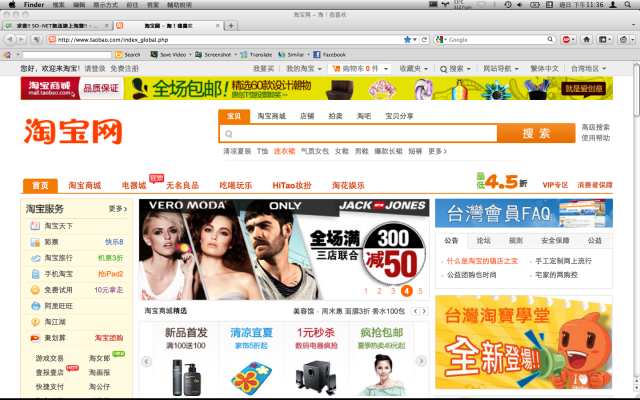The height and width of the screenshot is (400, 640).
Task: Open the 高级搜索 advanced search link
Action: click(596, 127)
